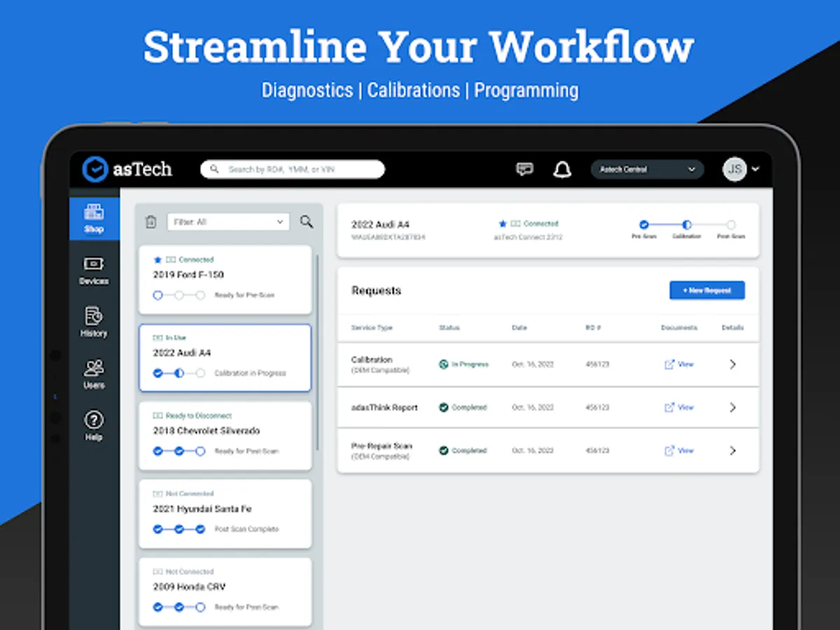Click the JS user avatar

[x=734, y=169]
